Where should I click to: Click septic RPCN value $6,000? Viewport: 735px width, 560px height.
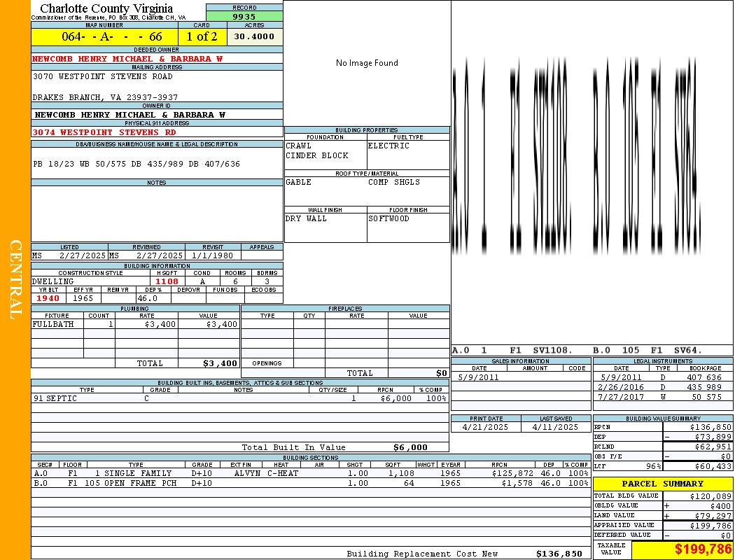(x=396, y=398)
